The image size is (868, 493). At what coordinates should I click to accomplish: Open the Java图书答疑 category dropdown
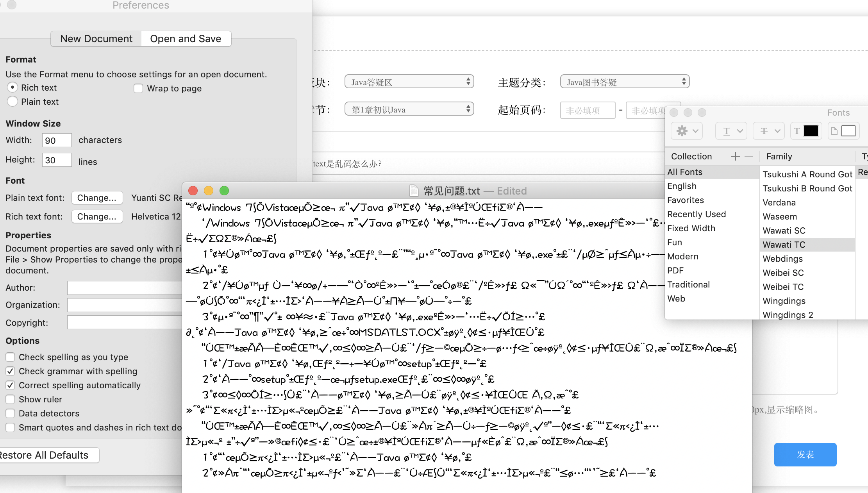click(625, 82)
